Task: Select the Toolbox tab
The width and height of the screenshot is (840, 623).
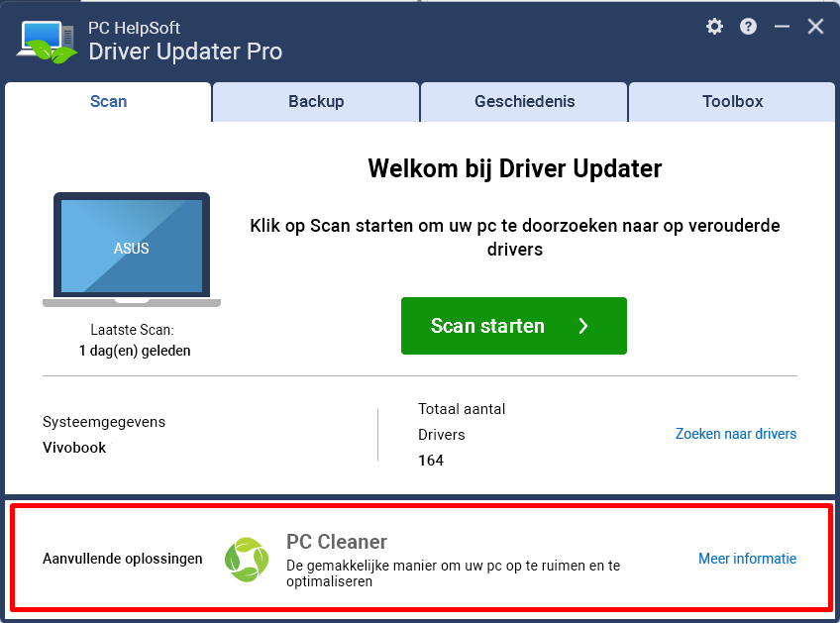Action: 732,102
